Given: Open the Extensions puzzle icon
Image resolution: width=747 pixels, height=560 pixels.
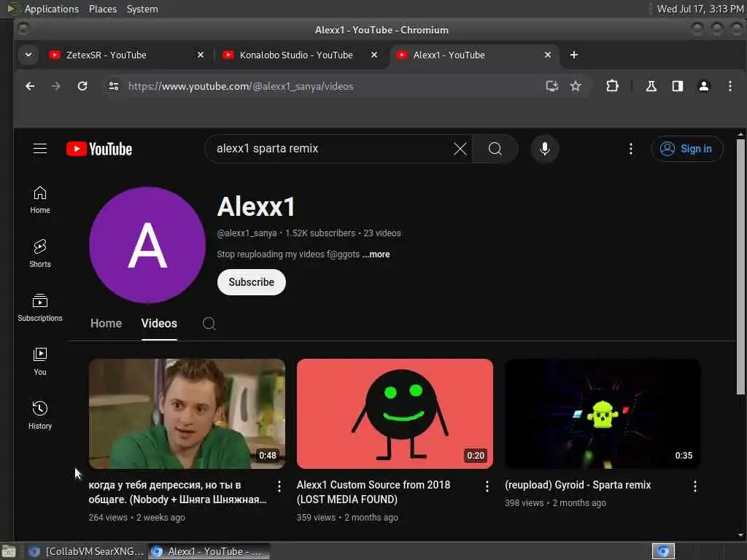Looking at the screenshot, I should 612,86.
